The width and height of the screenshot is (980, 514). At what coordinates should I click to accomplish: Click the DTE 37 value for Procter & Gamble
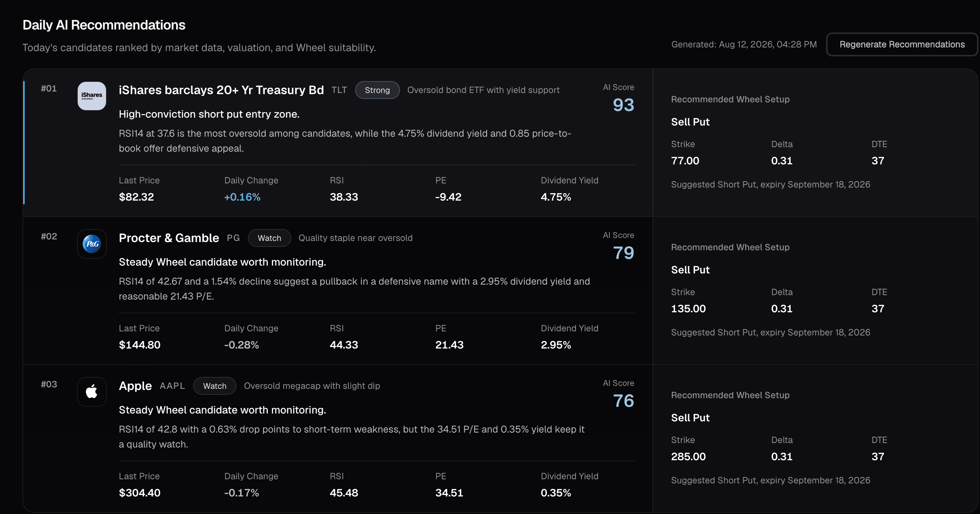[x=878, y=309]
